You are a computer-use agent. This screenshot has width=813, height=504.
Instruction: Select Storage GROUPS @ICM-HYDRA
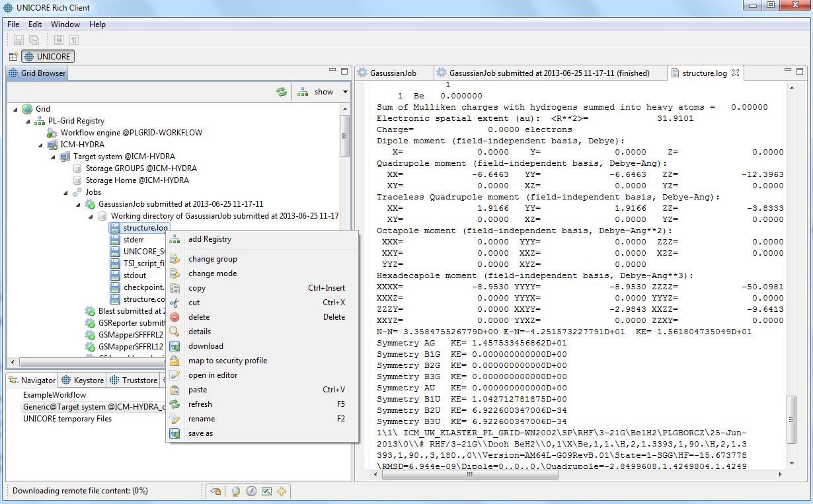[141, 168]
